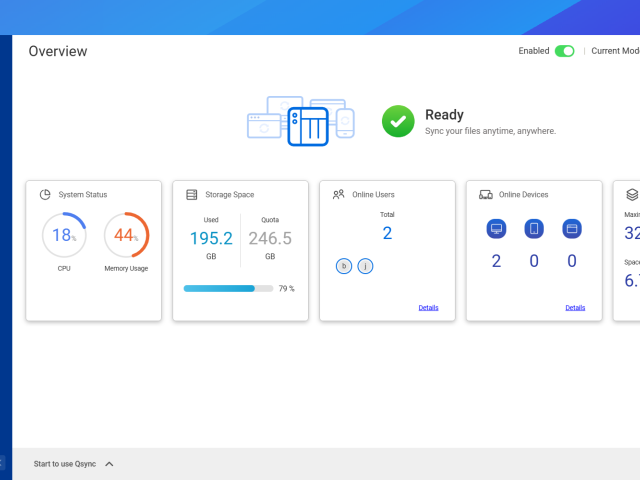Click the Current Mode label
Image resolution: width=640 pixels, height=480 pixels.
click(615, 51)
